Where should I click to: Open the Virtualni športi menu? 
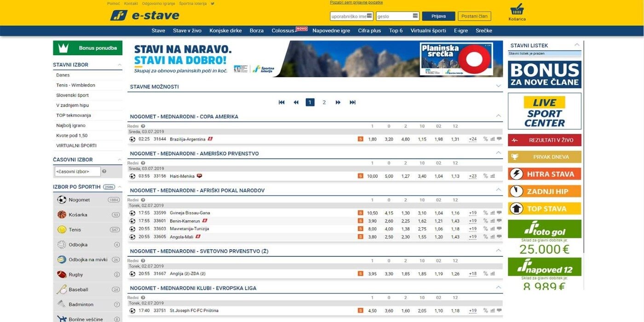click(x=428, y=31)
